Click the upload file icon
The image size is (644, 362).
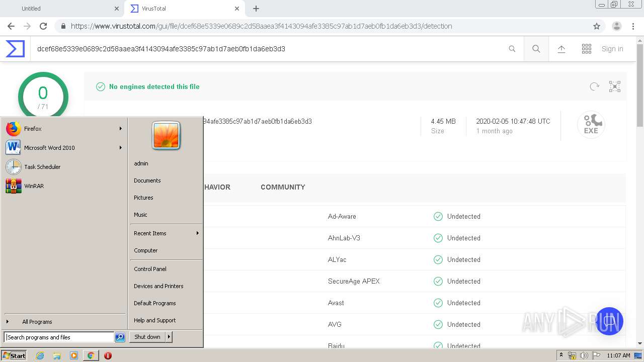[561, 49]
